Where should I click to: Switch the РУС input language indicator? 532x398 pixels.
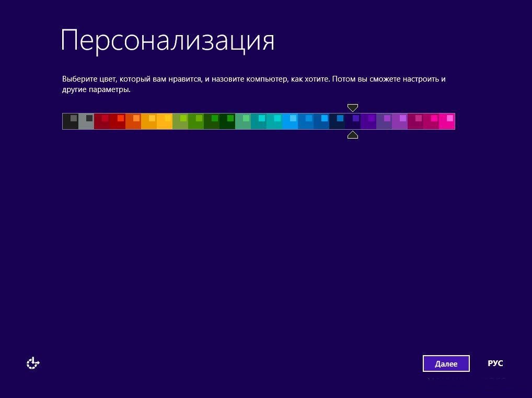495,363
